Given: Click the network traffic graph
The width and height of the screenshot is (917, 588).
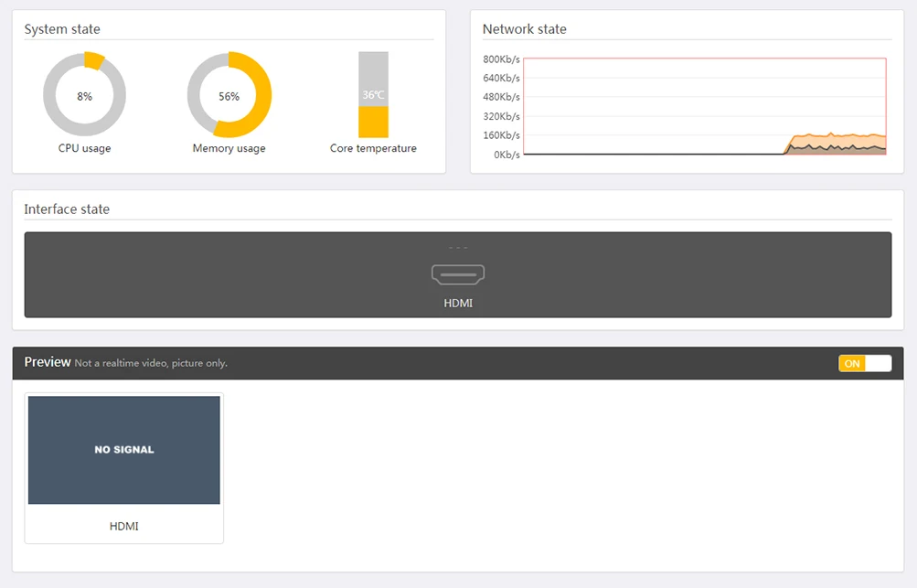Looking at the screenshot, I should click(705, 106).
